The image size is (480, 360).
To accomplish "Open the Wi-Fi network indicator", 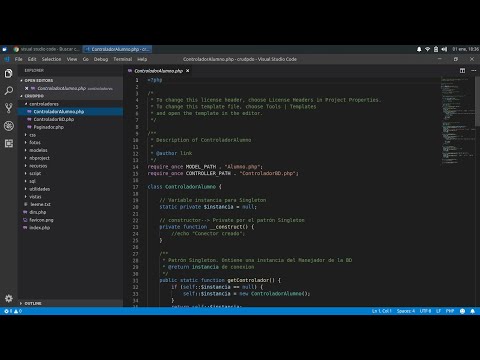I will coord(427,49).
